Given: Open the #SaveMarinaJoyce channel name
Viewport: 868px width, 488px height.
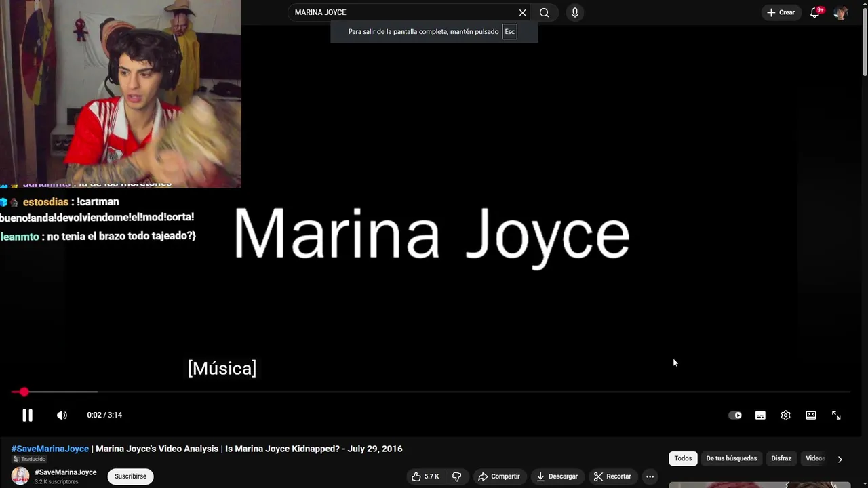Looking at the screenshot, I should 66,472.
